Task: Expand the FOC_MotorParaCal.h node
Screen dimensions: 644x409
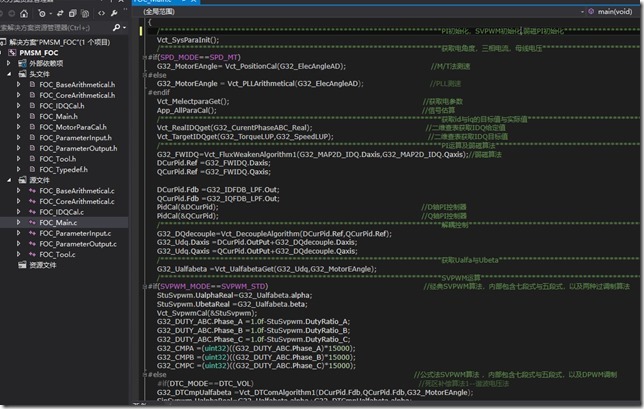Action: coord(18,127)
